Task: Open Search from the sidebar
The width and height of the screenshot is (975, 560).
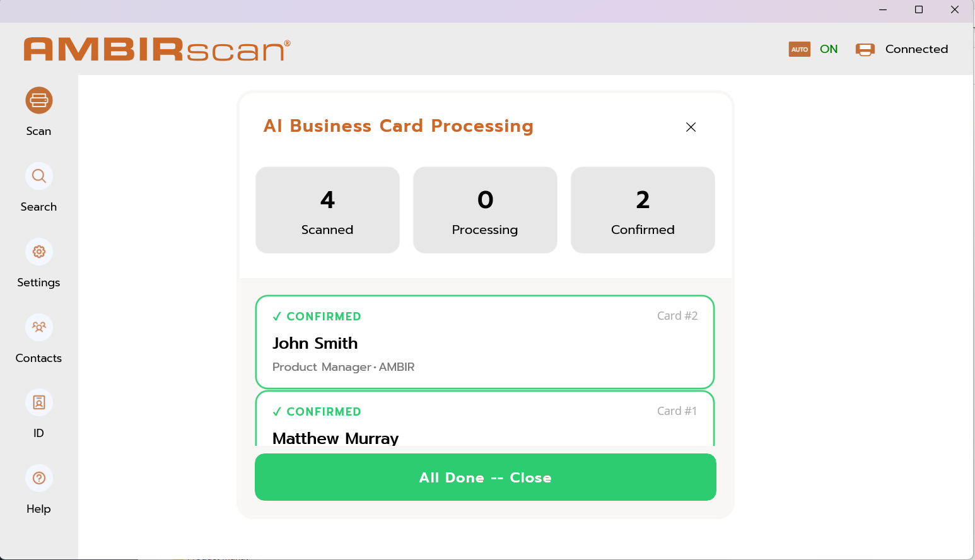Action: pos(38,175)
